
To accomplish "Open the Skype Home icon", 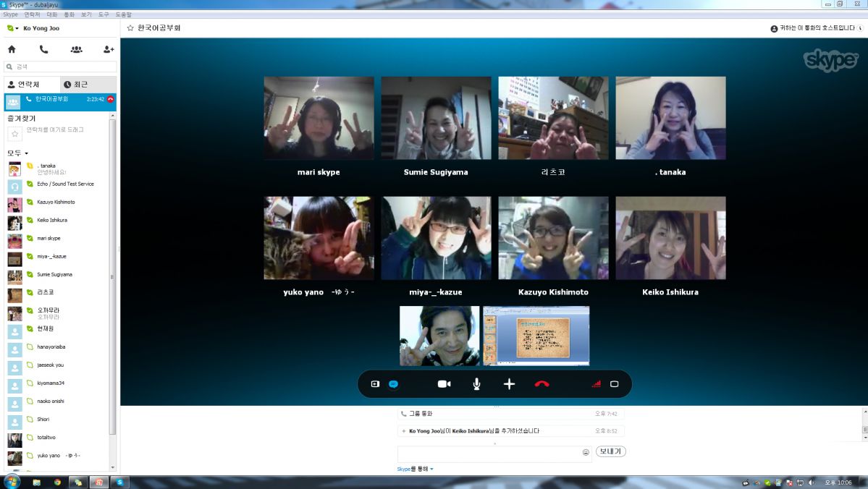I will tap(12, 49).
